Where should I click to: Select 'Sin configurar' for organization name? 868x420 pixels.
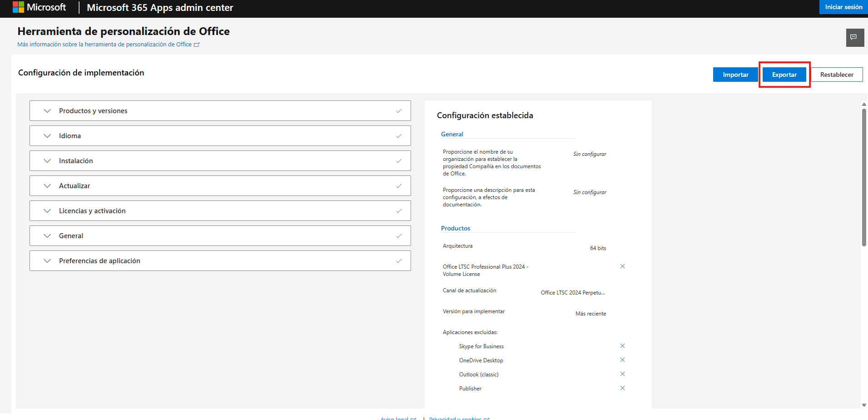(590, 154)
